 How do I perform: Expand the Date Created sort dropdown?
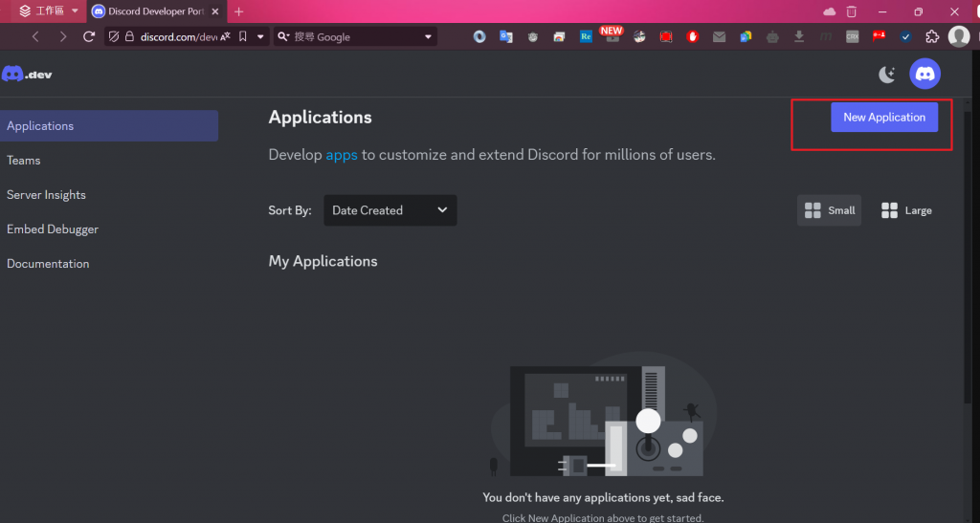[390, 210]
